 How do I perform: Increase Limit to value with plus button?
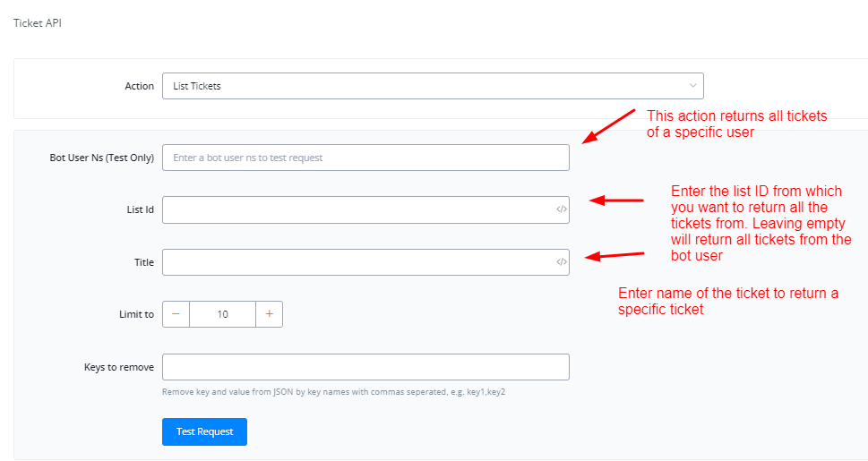[269, 314]
